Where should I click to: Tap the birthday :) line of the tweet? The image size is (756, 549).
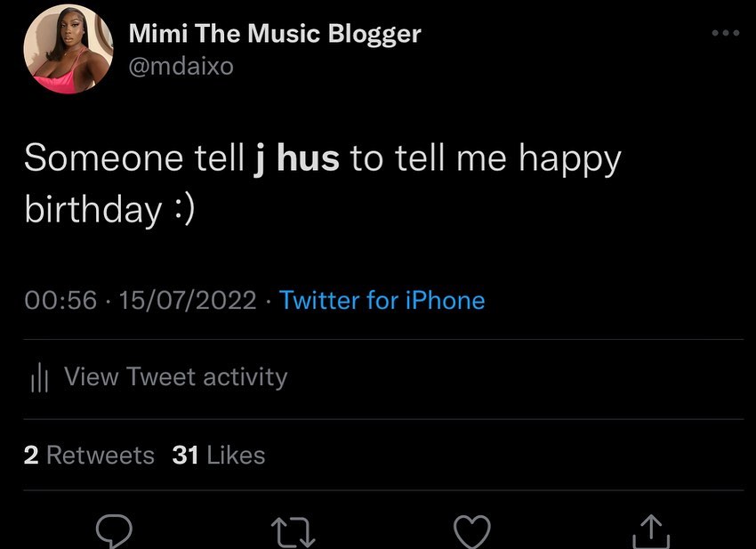point(109,209)
